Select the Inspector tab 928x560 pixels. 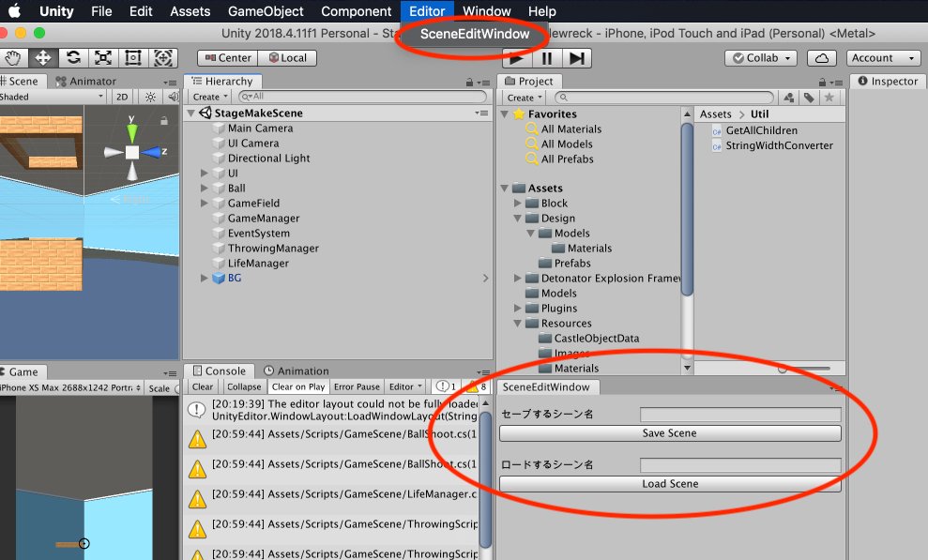point(888,81)
